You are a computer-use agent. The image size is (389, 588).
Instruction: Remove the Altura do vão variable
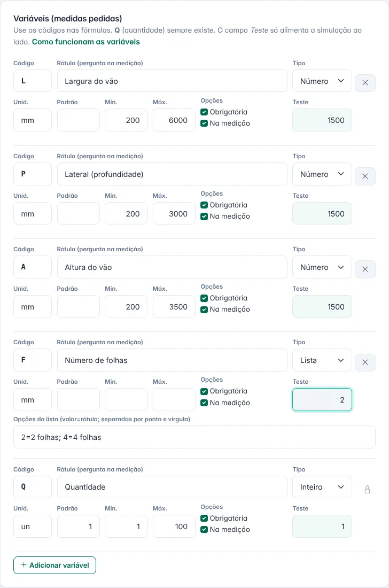[x=365, y=269]
